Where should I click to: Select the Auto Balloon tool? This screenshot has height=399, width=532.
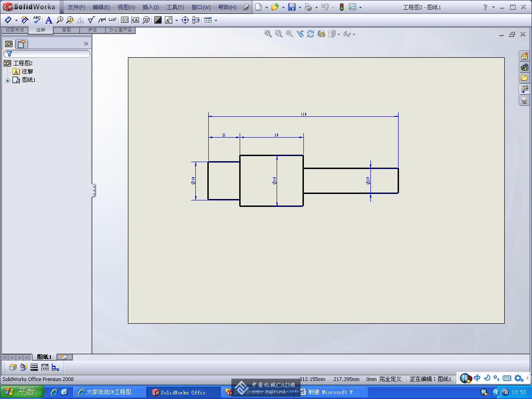(70, 20)
